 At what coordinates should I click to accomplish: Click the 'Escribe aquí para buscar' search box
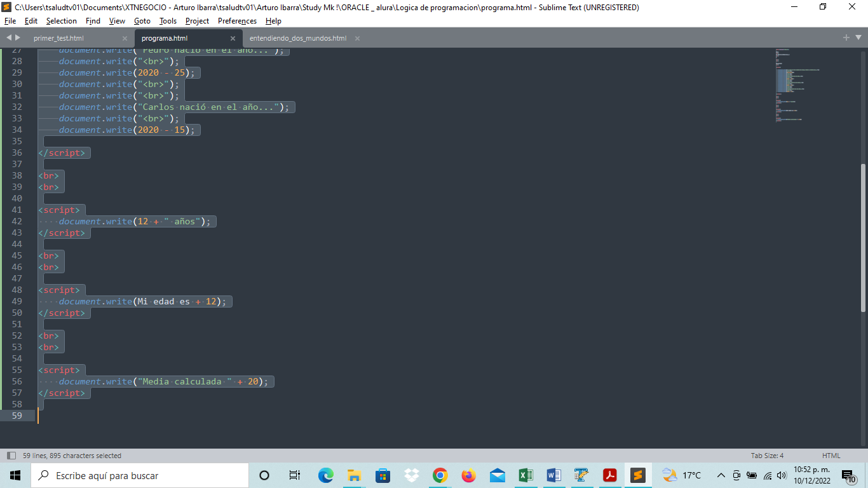click(x=140, y=475)
